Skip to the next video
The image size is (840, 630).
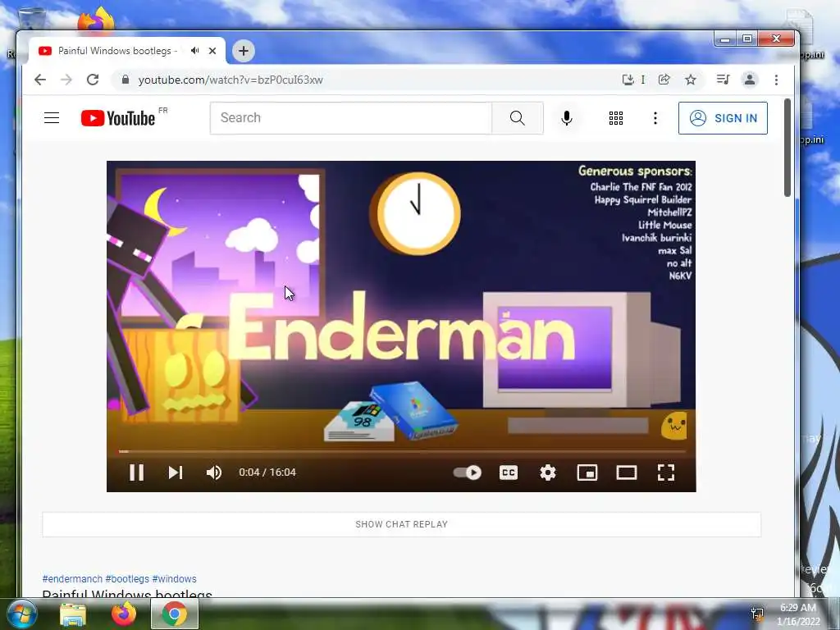(176, 472)
